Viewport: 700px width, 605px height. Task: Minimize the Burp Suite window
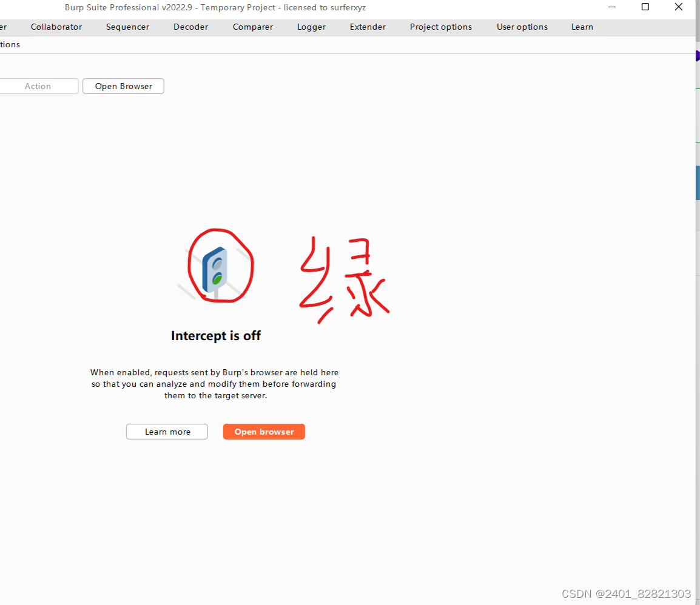coord(612,7)
